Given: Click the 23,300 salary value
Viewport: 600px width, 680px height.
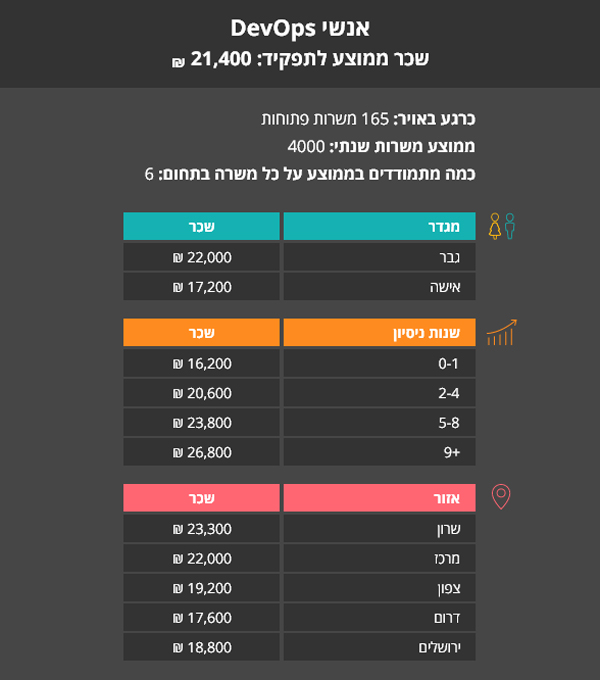Looking at the screenshot, I should pos(201,528).
